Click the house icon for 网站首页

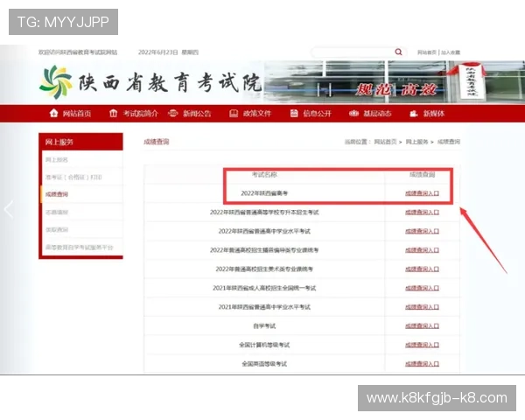tap(53, 113)
